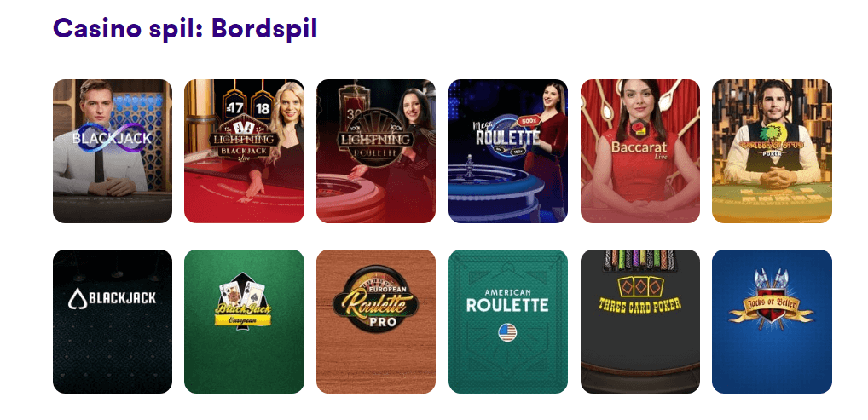Open the Baccarat Live game tile
868x420 pixels.
tap(640, 151)
